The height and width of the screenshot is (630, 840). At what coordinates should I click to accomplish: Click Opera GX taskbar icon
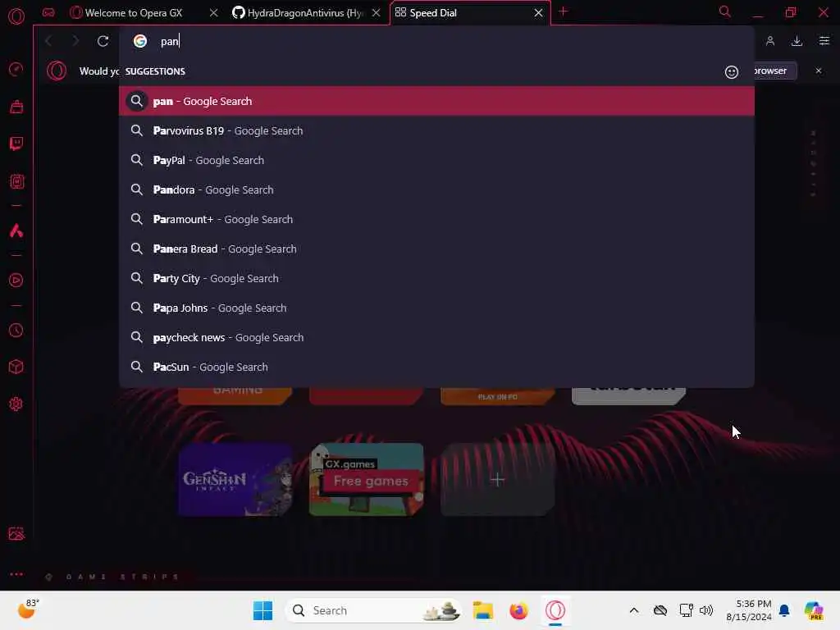tap(555, 610)
